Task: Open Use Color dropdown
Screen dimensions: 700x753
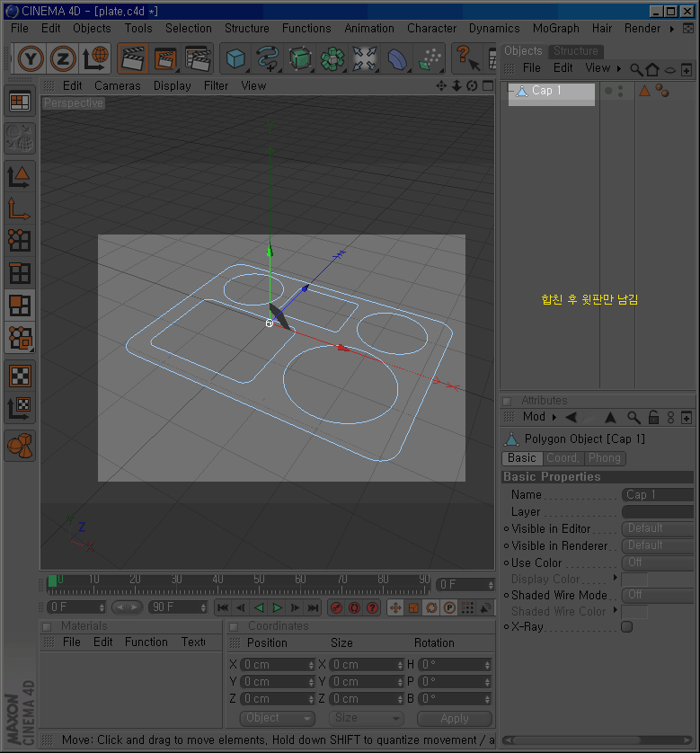Action: 658,563
